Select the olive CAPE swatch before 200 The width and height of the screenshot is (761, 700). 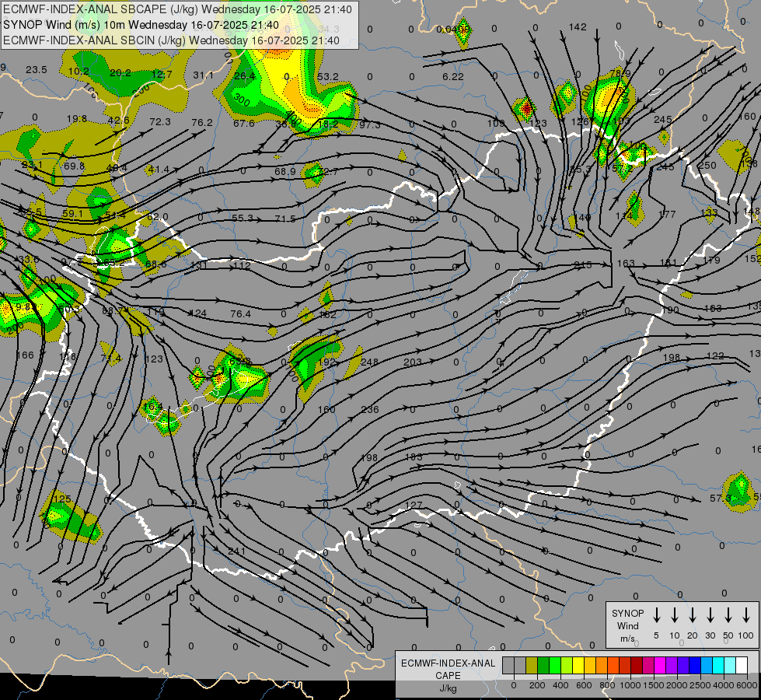coord(532,665)
